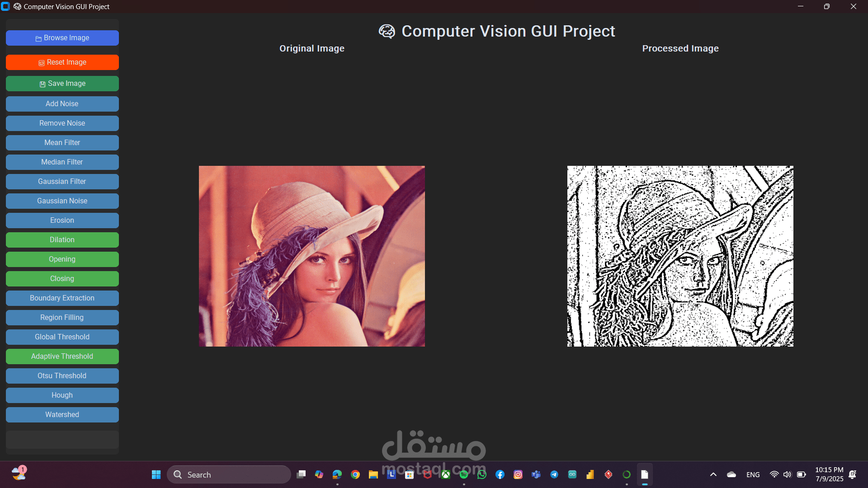Image resolution: width=868 pixels, height=488 pixels.
Task: Open the Xbox app from the taskbar
Action: (x=446, y=474)
